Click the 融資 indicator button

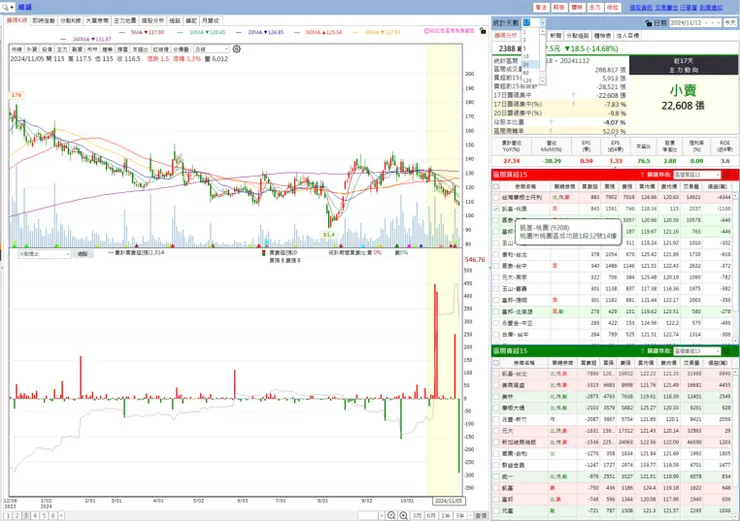(77, 49)
